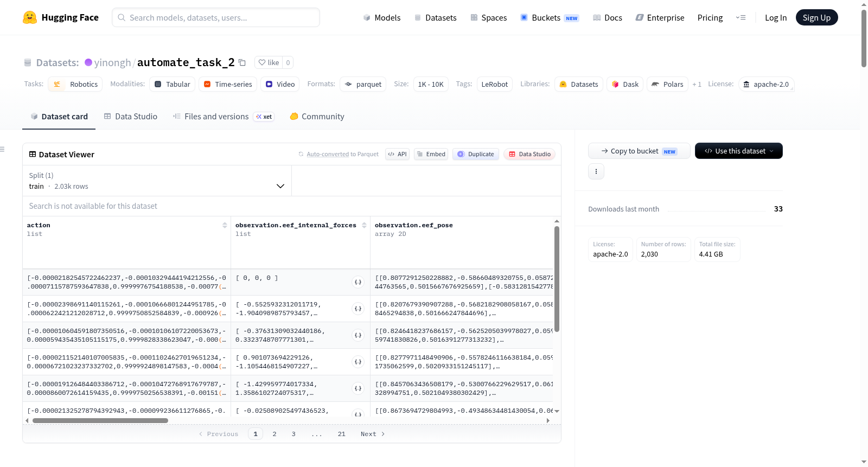This screenshot has height=467, width=868.
Task: Like the automate_task_2 dataset
Action: click(269, 62)
